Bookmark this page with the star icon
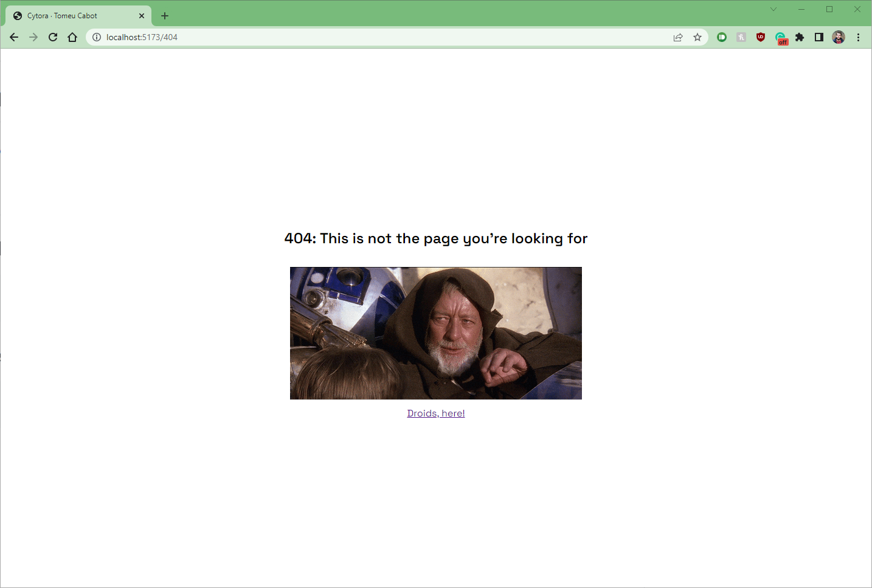Screen dimensions: 872x588 (x=697, y=37)
